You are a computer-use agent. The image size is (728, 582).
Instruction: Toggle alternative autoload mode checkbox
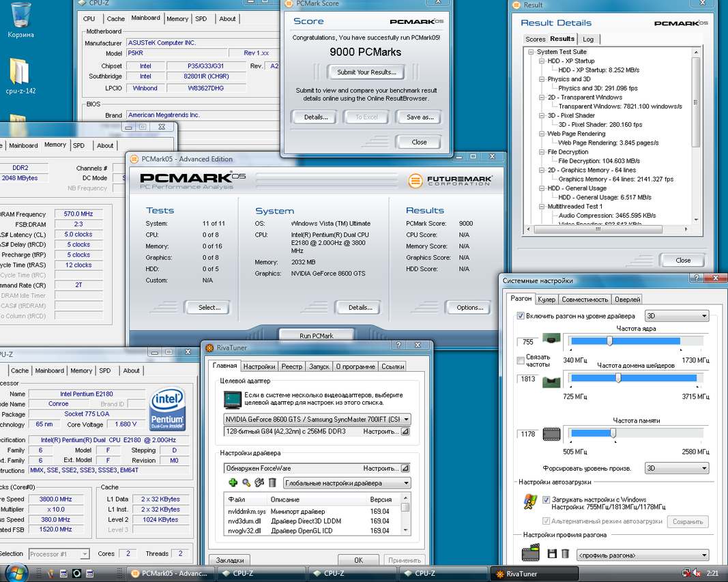(x=546, y=521)
